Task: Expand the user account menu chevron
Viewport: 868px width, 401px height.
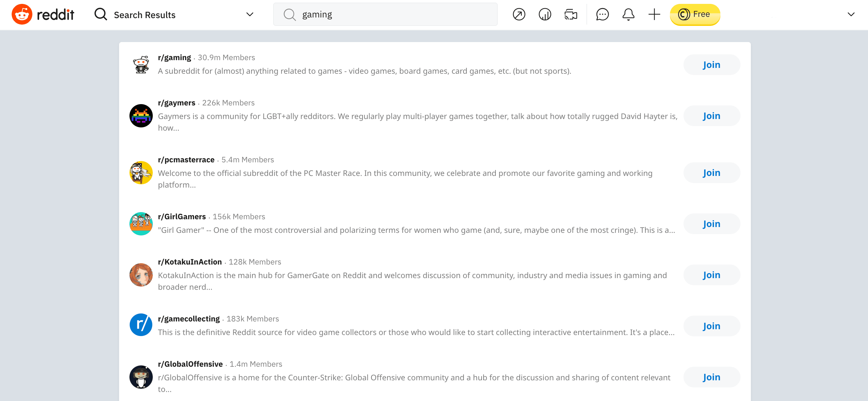Action: (x=851, y=15)
